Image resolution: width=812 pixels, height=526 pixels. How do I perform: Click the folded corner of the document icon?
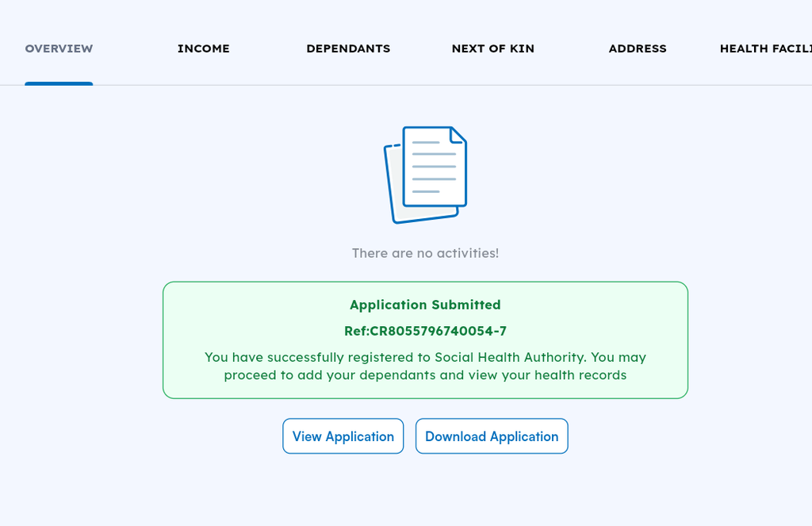point(458,135)
